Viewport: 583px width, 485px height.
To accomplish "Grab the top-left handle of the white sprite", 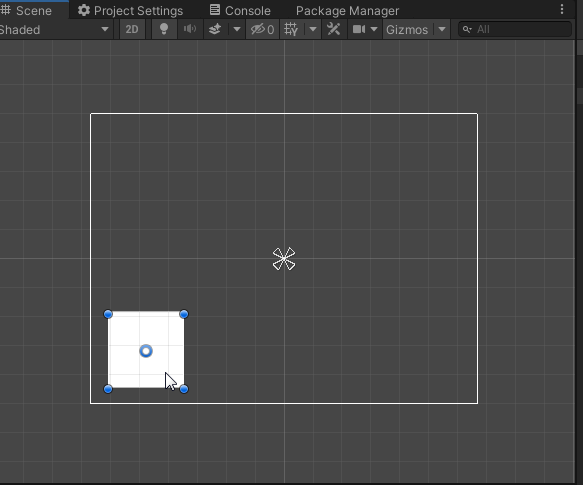I will [x=108, y=314].
